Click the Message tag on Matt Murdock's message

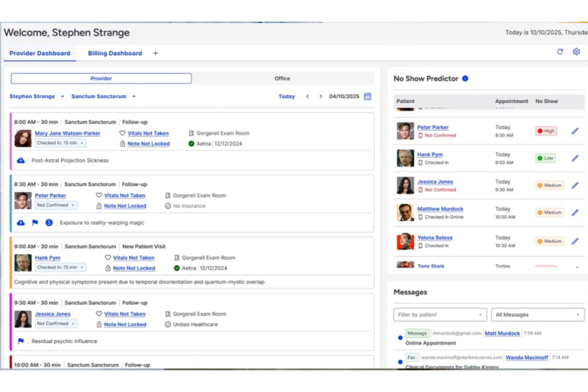click(417, 333)
